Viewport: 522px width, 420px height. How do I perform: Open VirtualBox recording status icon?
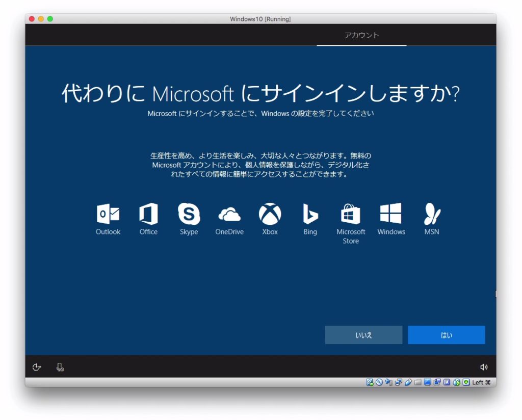tap(437, 382)
